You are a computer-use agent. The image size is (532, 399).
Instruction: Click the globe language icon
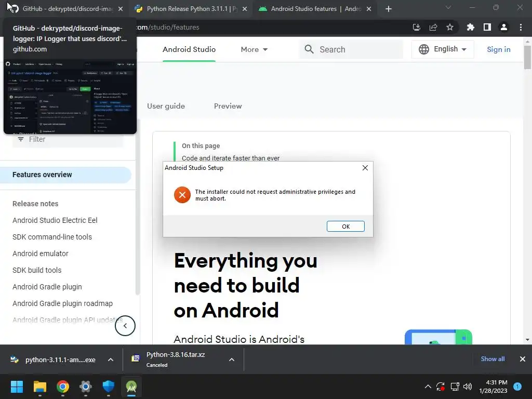pos(423,49)
